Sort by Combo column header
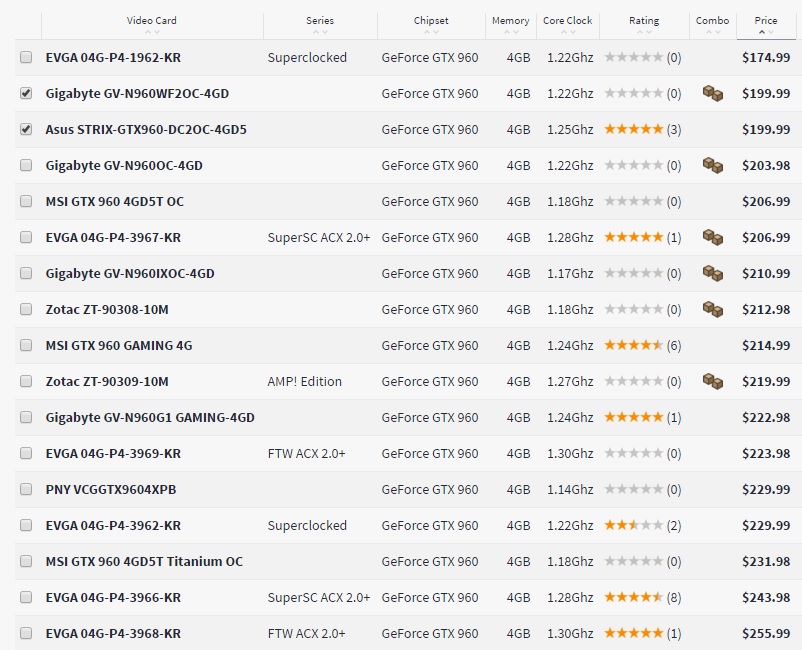The height and width of the screenshot is (650, 802). tap(712, 21)
